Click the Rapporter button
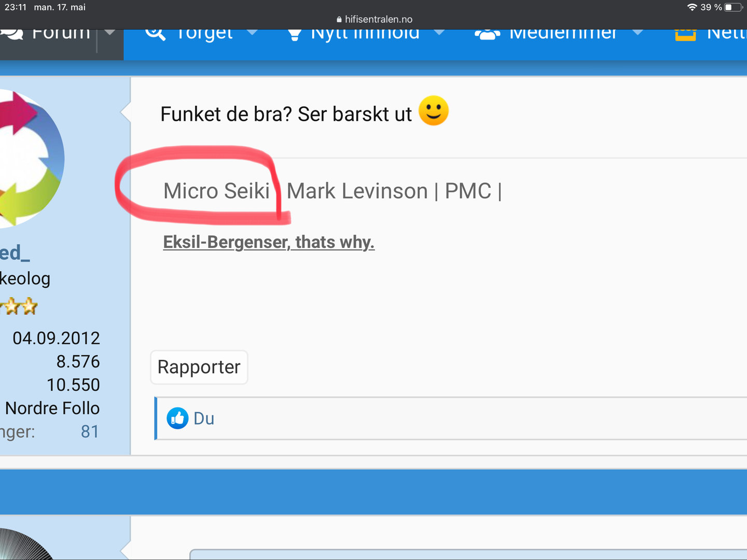This screenshot has width=747, height=560. [x=199, y=367]
